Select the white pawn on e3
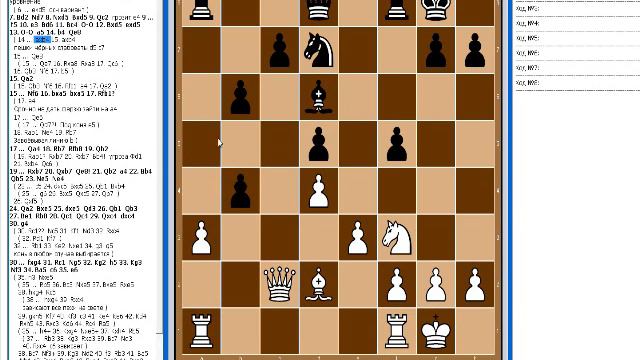The image size is (640, 360). tap(358, 238)
